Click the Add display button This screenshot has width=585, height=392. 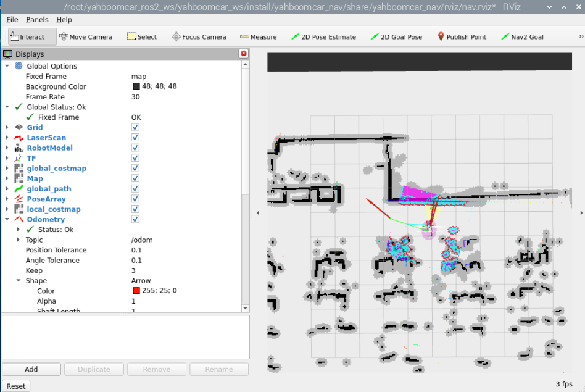[x=31, y=369]
